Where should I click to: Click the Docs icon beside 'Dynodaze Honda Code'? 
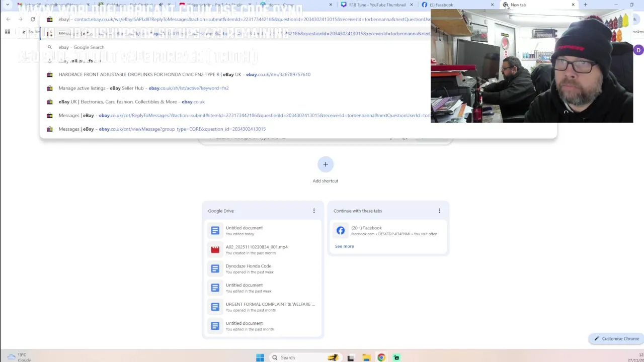[215, 268]
